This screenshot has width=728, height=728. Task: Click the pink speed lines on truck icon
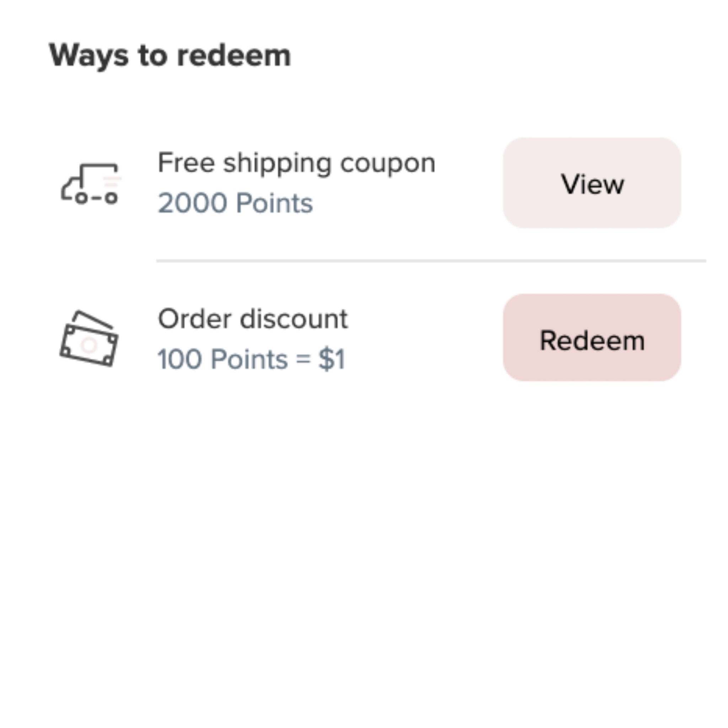[x=112, y=181]
